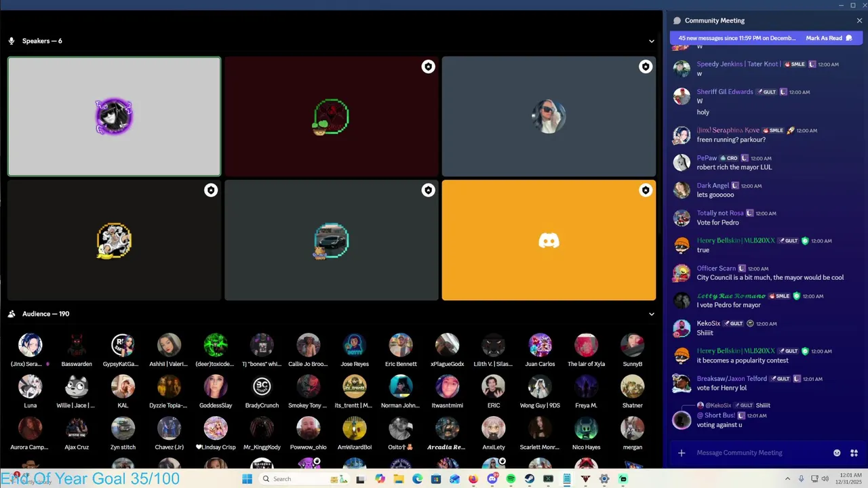The image size is (868, 488).
Task: Open Sheriff Gil Edwards profile in chat
Action: [725, 91]
